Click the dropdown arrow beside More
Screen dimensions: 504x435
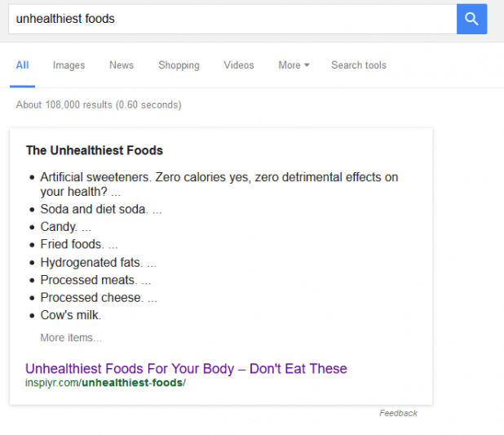point(307,65)
